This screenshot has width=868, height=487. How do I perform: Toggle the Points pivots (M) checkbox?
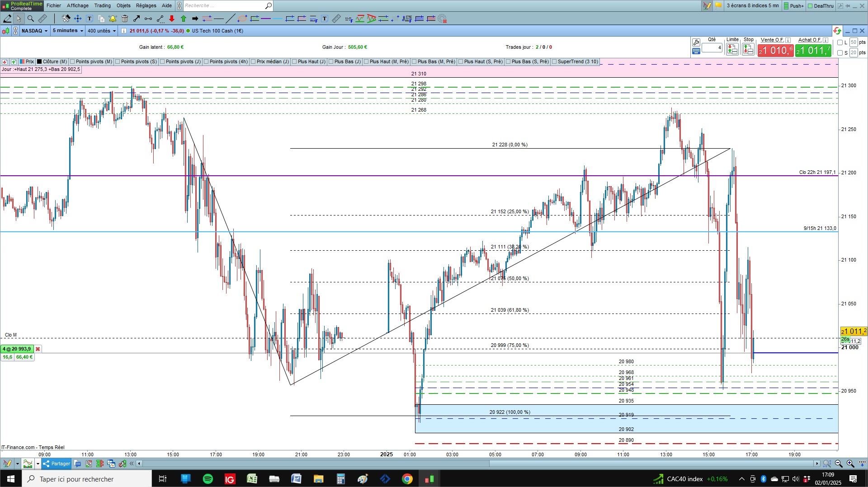(x=72, y=61)
